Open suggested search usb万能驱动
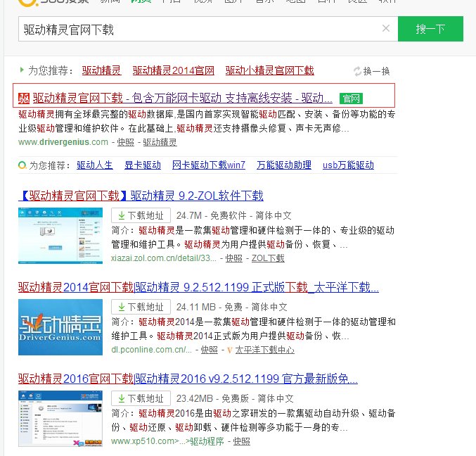The image size is (476, 456). (348, 165)
